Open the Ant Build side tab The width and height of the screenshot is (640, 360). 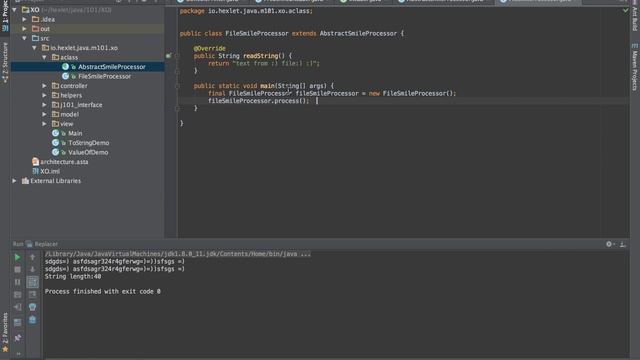pyautogui.click(x=635, y=16)
